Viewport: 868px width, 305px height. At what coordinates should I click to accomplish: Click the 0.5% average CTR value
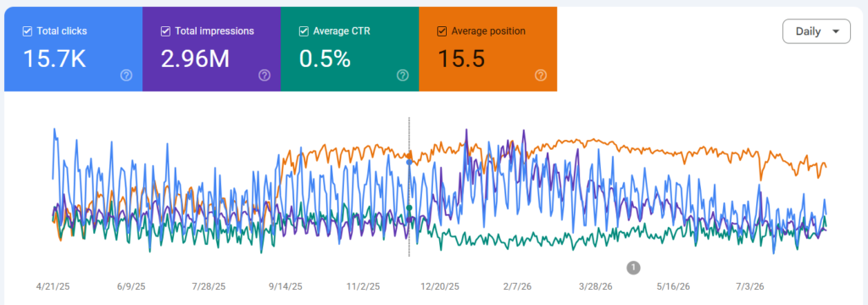(325, 58)
